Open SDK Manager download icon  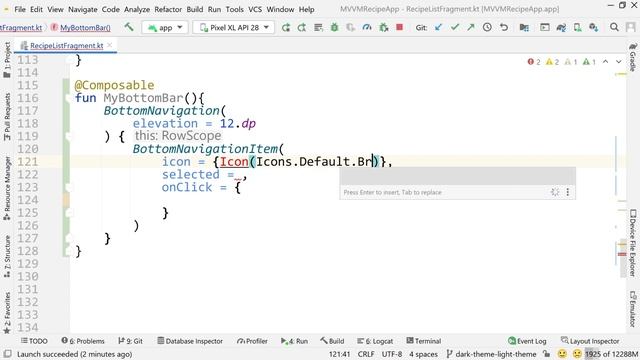(x=594, y=27)
